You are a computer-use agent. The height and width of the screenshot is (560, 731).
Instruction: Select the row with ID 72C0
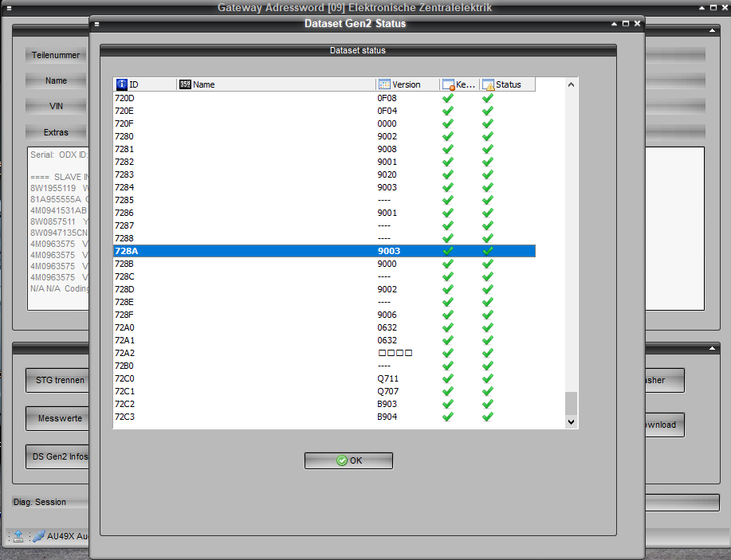pos(324,378)
